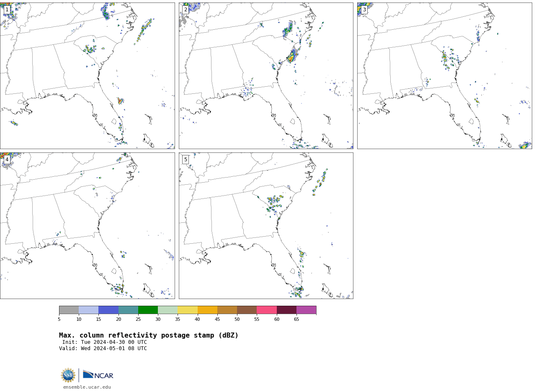Click the ensemble.ucar.edu link text
Image resolution: width=536 pixels, height=392 pixels.
click(x=87, y=387)
